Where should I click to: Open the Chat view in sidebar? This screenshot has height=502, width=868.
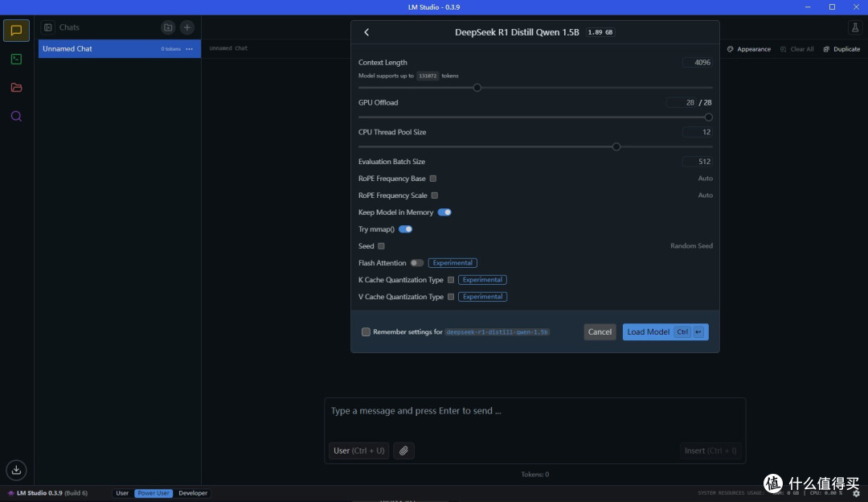pos(16,31)
